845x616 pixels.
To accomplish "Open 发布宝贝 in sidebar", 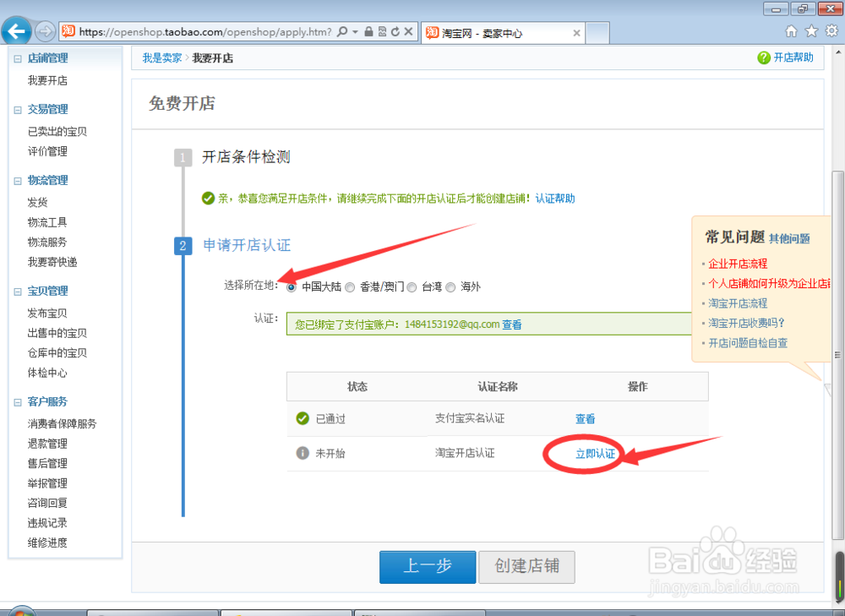I will tap(47, 313).
